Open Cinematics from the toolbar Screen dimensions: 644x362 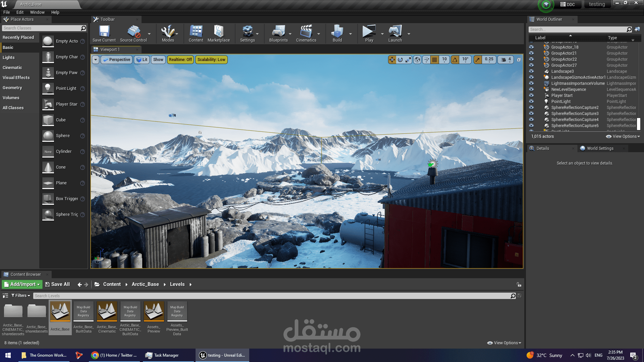click(306, 34)
